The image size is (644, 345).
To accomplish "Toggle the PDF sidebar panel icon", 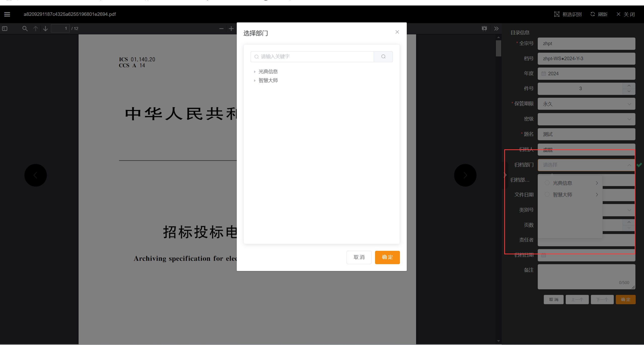I will point(5,28).
